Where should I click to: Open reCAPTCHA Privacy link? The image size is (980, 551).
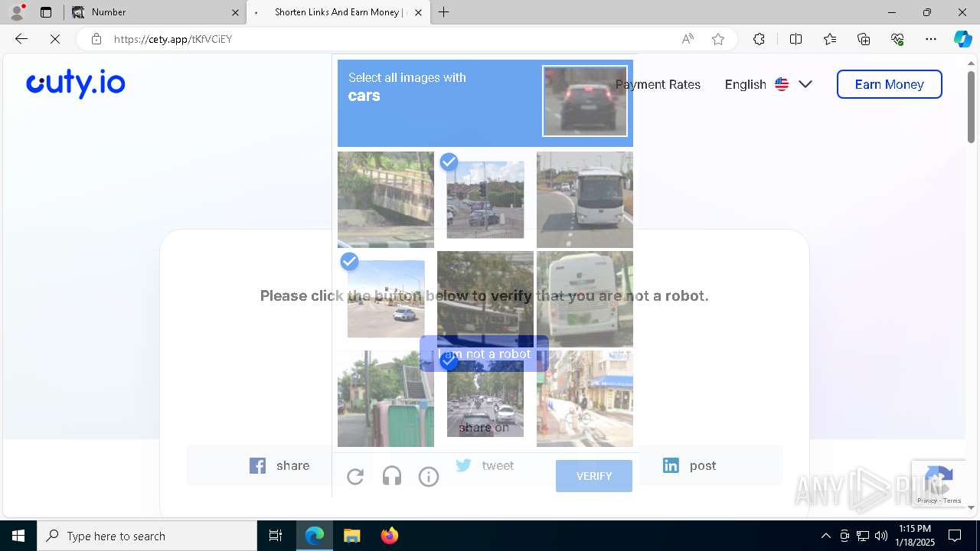(x=926, y=500)
